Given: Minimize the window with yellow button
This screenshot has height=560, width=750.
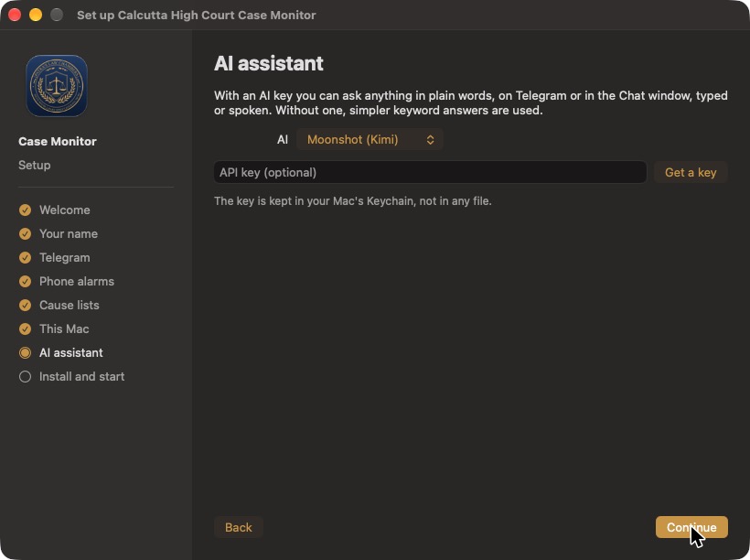Looking at the screenshot, I should (36, 15).
